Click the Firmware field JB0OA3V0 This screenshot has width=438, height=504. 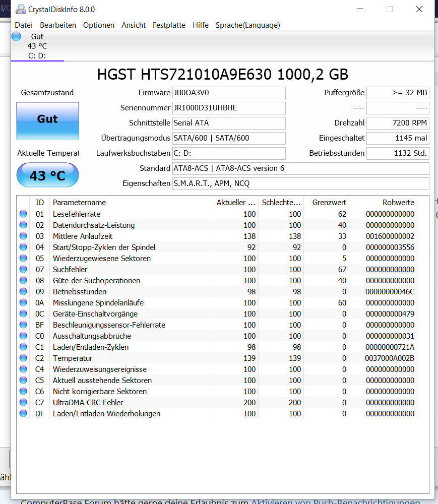[x=229, y=93]
